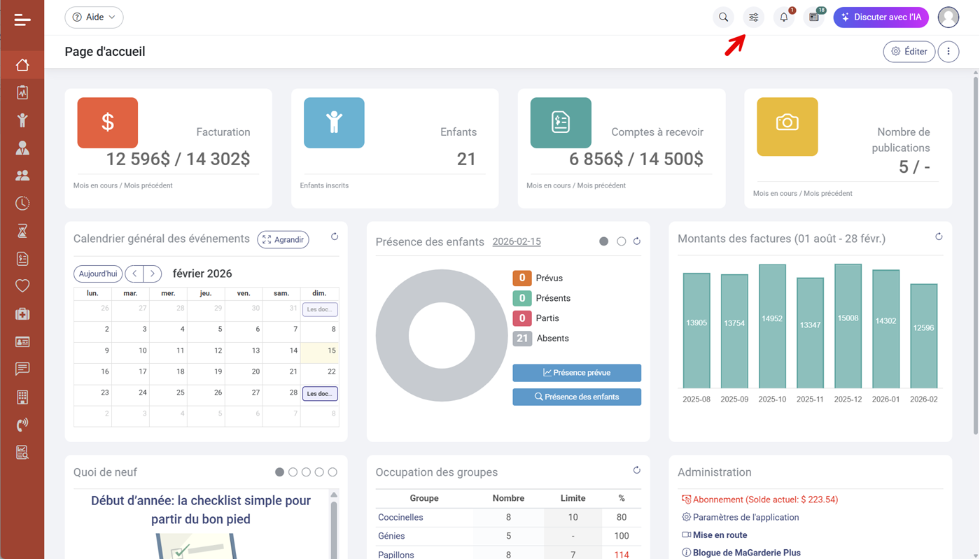
Task: Select the filled radio dot beside the date
Action: (x=603, y=241)
